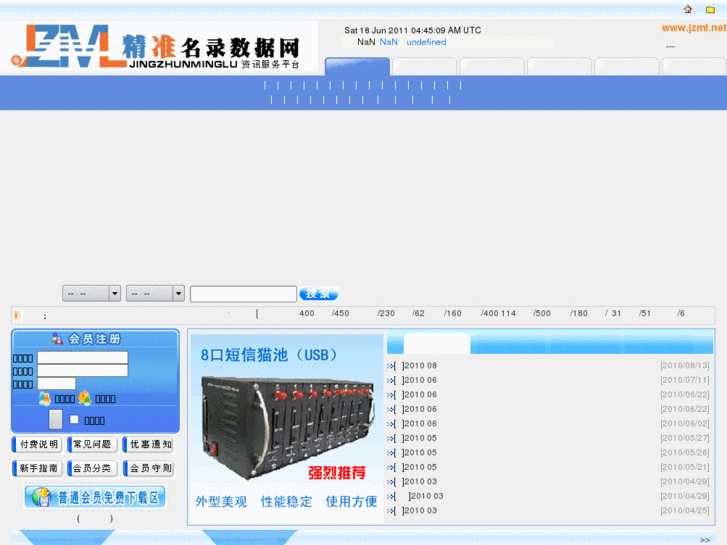Open the 付费说明 button
This screenshot has width=727, height=545.
[37, 444]
